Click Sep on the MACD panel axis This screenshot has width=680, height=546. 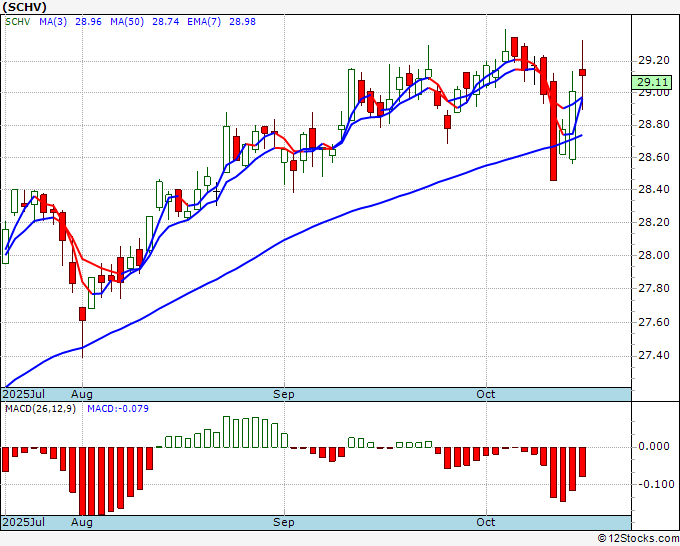point(284,522)
